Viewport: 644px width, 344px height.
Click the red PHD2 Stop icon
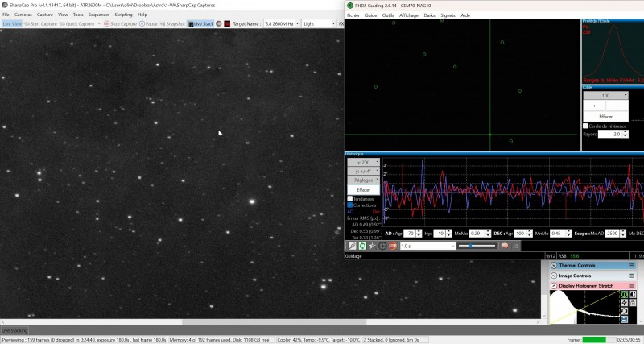(393, 246)
